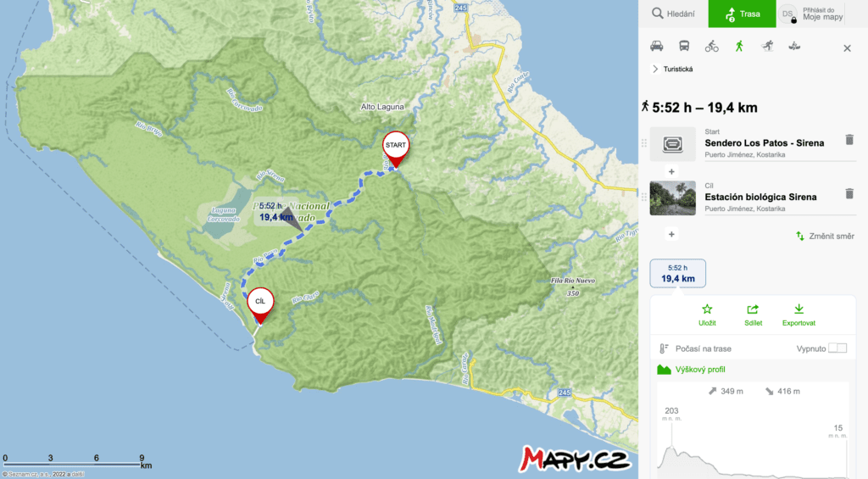Screen dimensions: 868x479
Task: Delete the Sendero Los Patos start point
Action: [x=849, y=140]
